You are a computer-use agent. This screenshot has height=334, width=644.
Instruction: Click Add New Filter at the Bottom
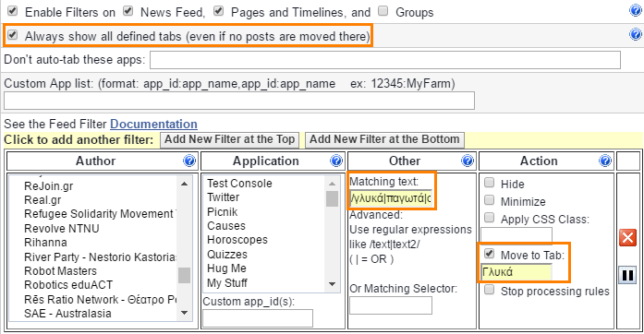pos(384,139)
